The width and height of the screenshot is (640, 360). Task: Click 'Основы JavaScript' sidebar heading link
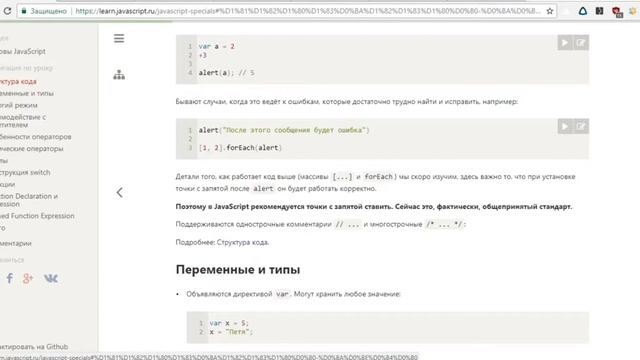click(23, 51)
